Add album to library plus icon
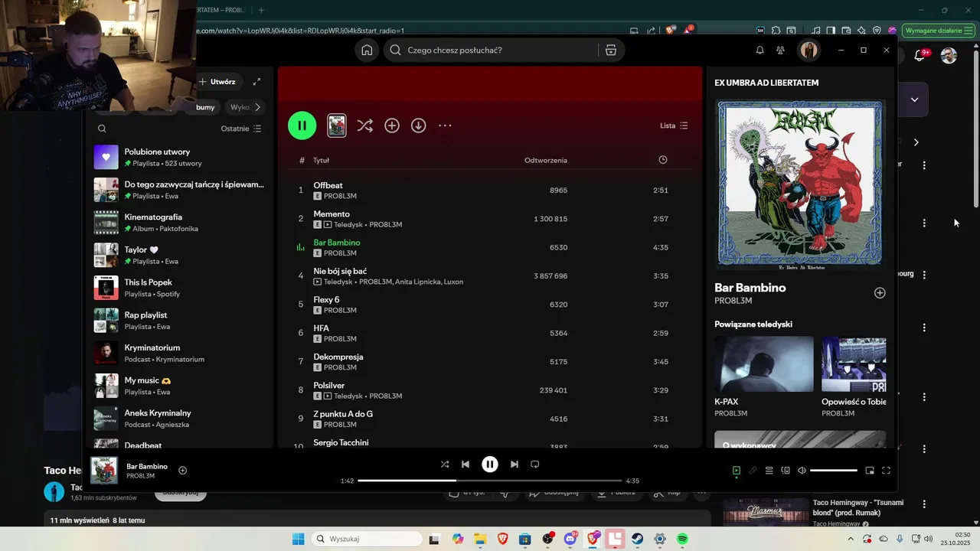The height and width of the screenshot is (551, 980). coord(392,126)
